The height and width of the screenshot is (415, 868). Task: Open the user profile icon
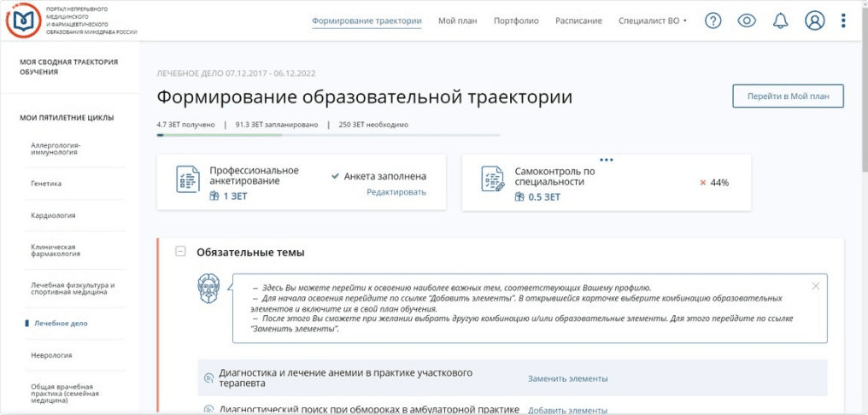(x=815, y=21)
